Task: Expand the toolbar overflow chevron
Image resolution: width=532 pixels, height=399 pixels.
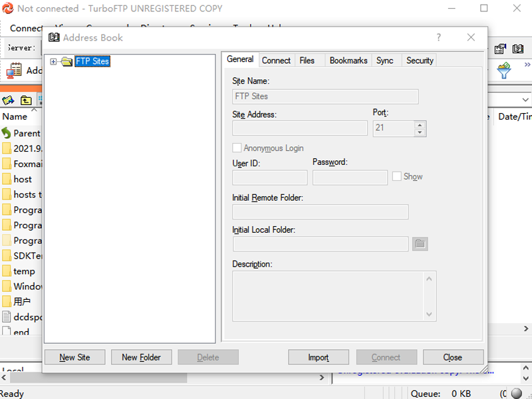Action: pos(527,65)
